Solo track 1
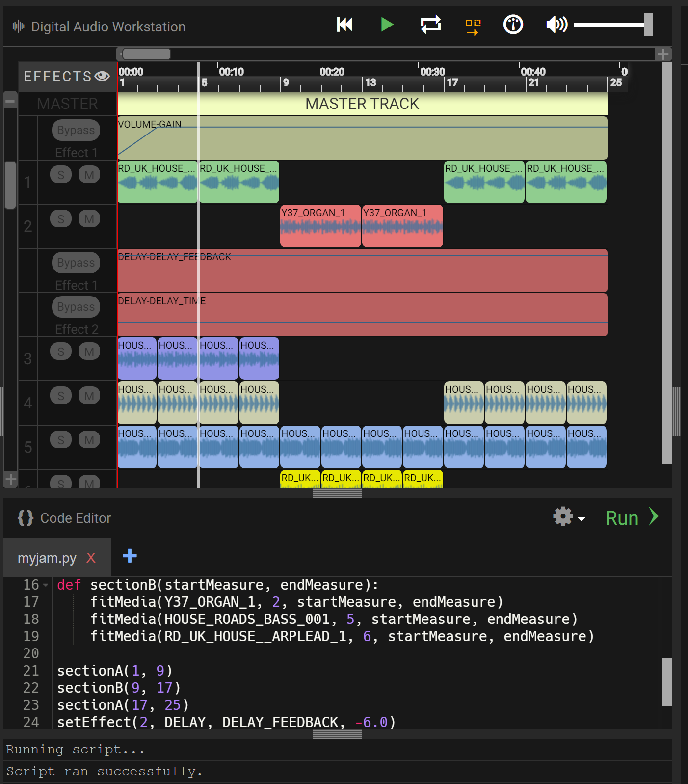 (x=61, y=175)
